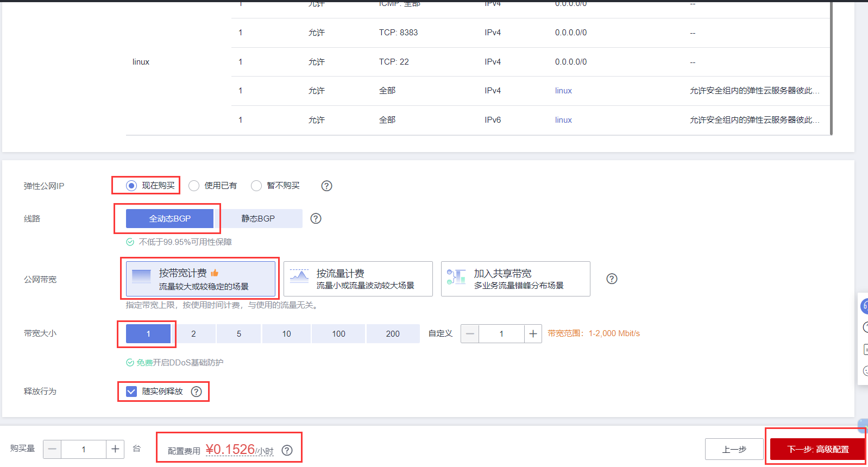Click the 带宽范围: 1-2,000 Mbit/s hint
The width and height of the screenshot is (868, 467).
click(594, 333)
